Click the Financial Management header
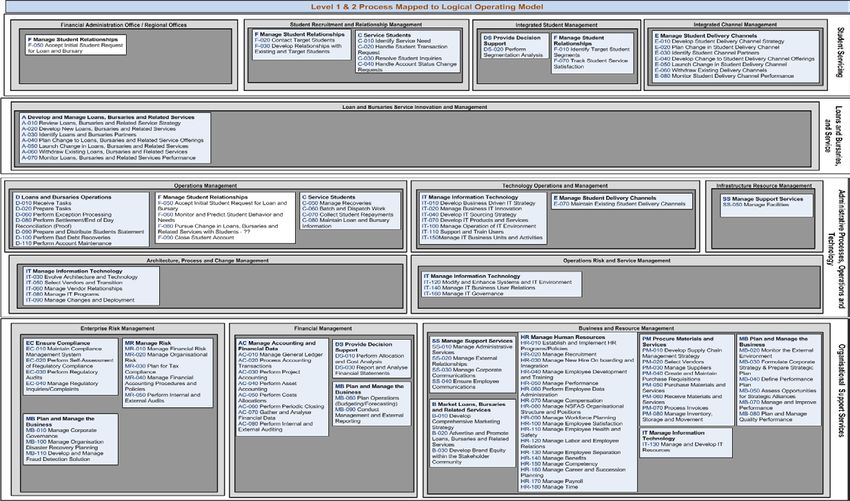The height and width of the screenshot is (501, 850). pyautogui.click(x=323, y=328)
